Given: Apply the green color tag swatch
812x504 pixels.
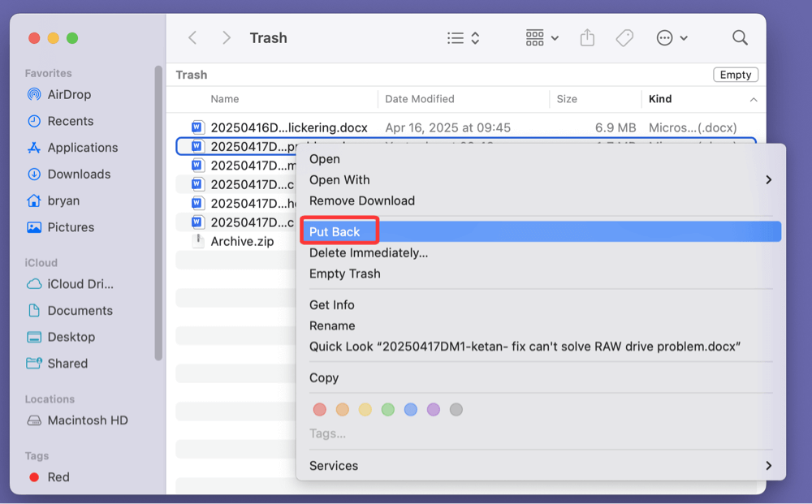Looking at the screenshot, I should [388, 410].
